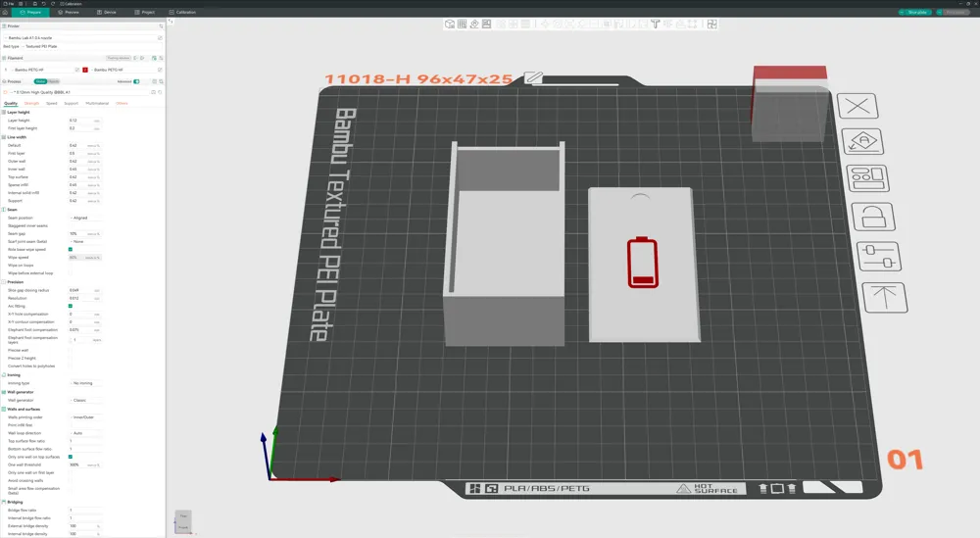Open plate settings sliders icon
980x538 pixels.
pyautogui.click(x=879, y=256)
